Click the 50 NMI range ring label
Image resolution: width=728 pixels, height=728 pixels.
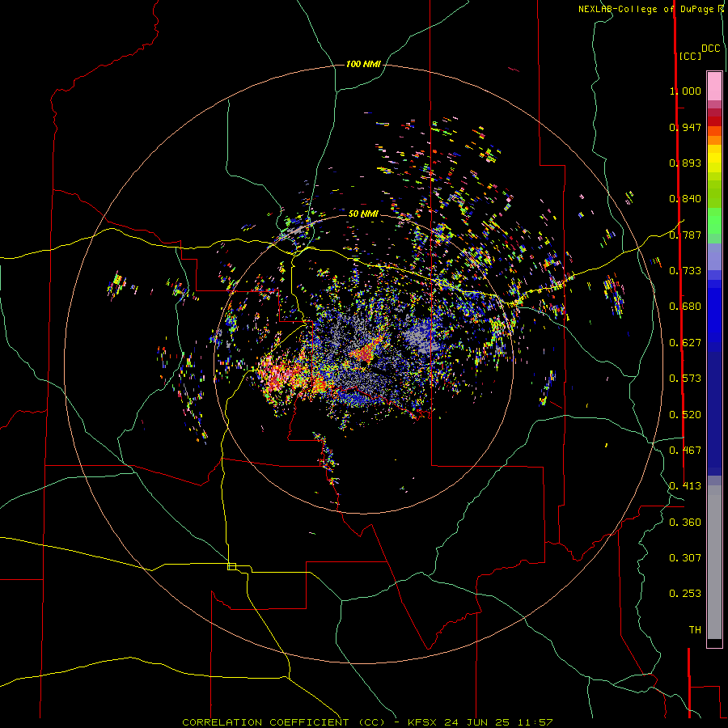[363, 214]
